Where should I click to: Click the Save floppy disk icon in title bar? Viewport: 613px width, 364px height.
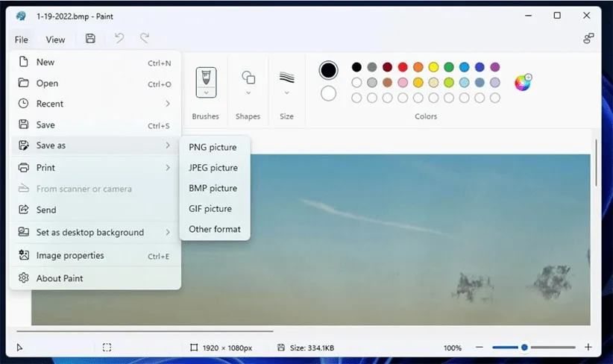point(90,39)
